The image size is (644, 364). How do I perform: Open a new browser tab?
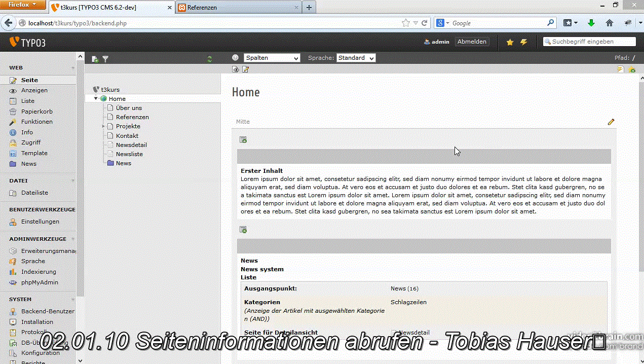pos(309,8)
